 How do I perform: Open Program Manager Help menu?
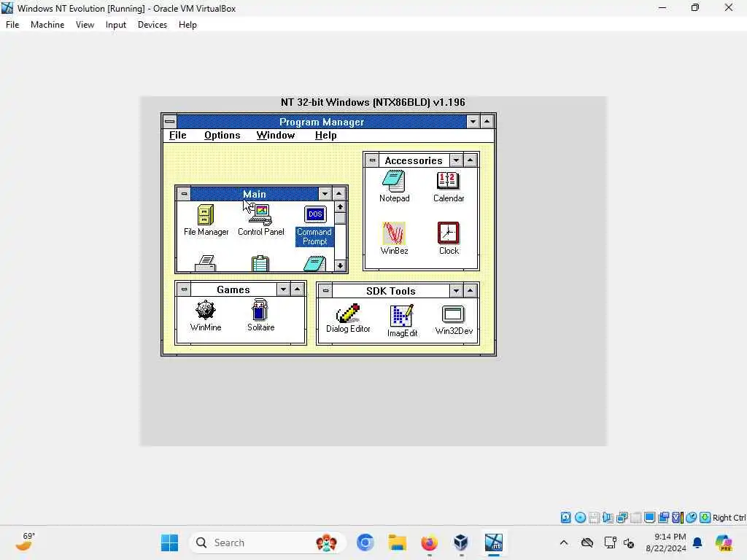[326, 135]
